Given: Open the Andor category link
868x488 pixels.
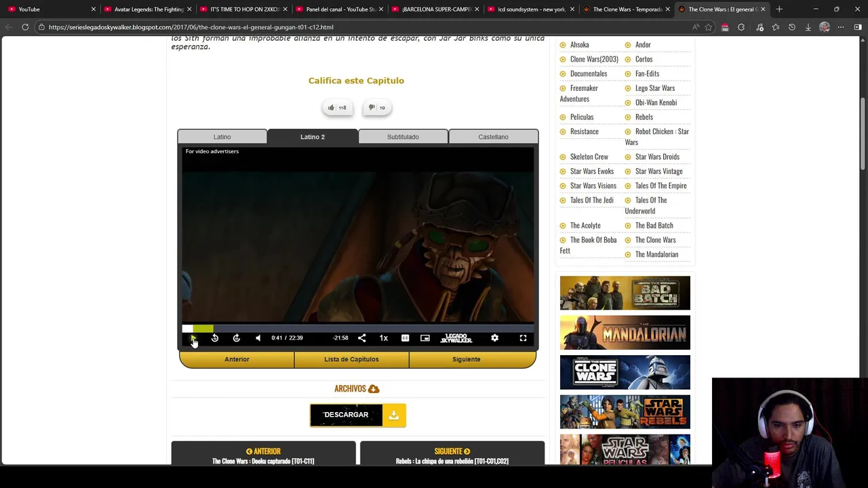Looking at the screenshot, I should point(643,45).
